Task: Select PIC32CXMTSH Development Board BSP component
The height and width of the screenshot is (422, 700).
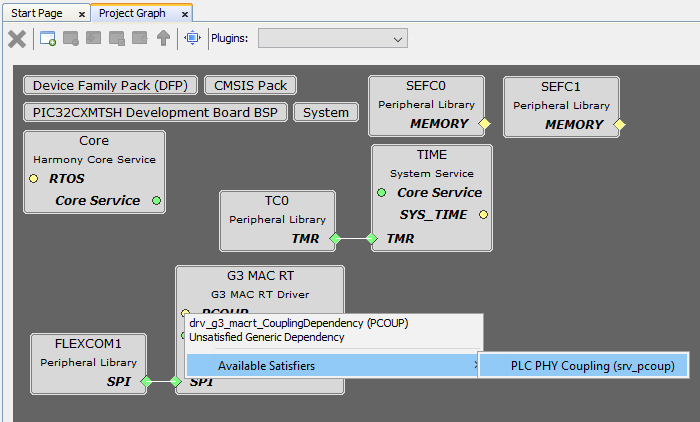Action: [x=155, y=113]
